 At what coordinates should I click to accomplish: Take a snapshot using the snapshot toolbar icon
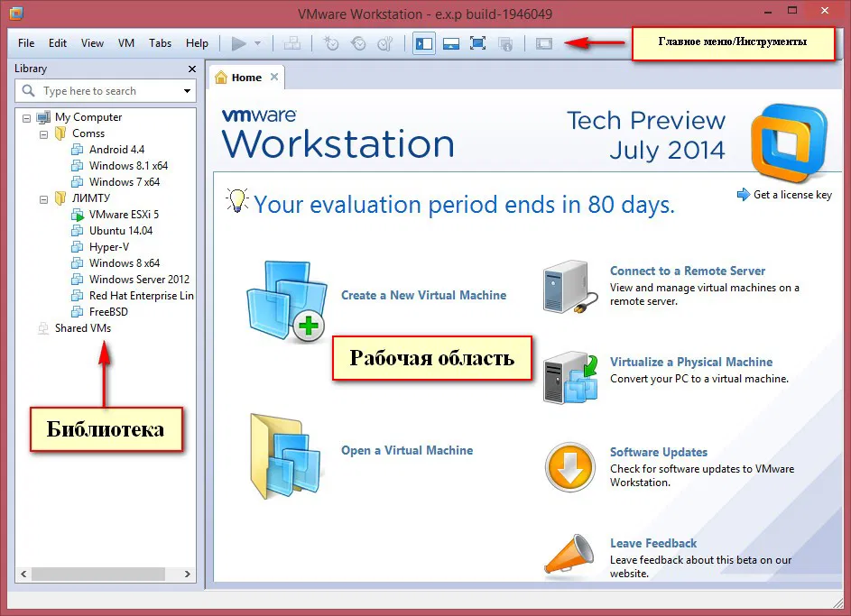tap(332, 42)
